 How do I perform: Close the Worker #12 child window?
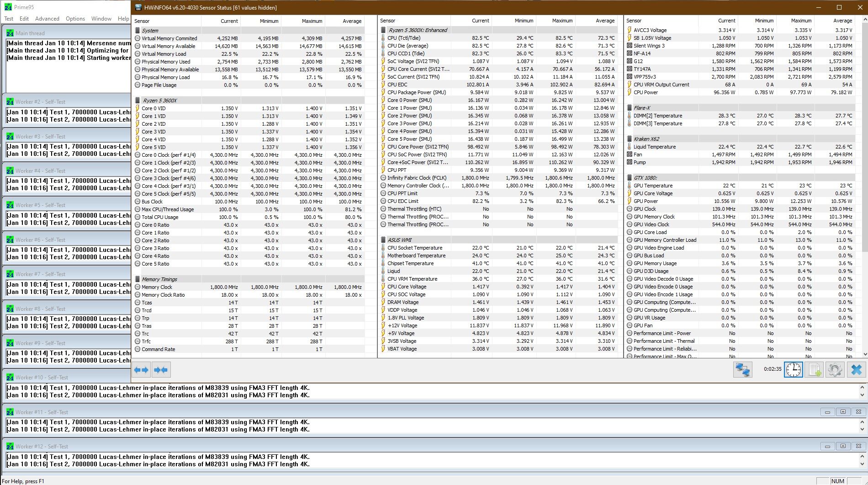(858, 446)
